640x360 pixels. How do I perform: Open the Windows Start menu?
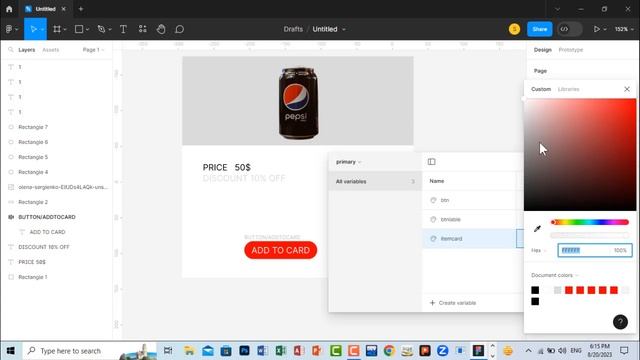(11, 351)
